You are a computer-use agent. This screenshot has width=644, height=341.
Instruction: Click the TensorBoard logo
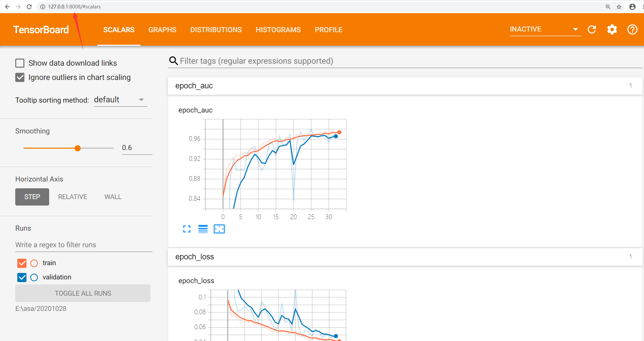point(41,29)
